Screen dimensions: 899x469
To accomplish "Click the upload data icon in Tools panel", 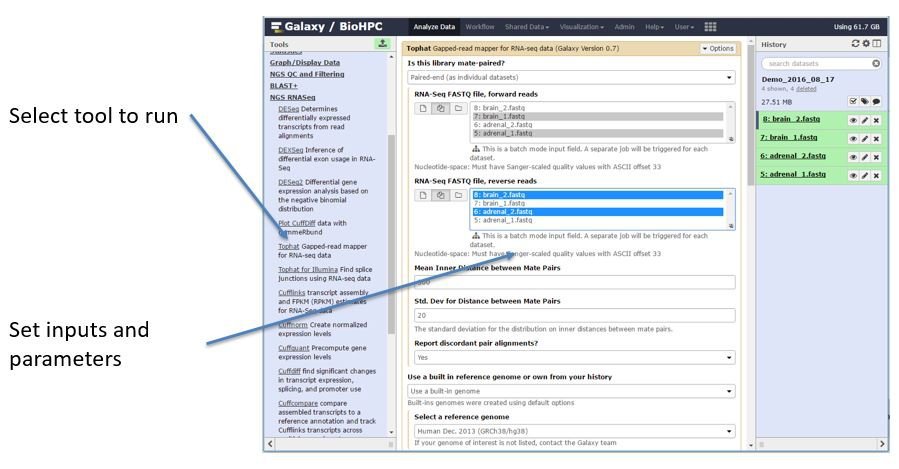I will [382, 44].
